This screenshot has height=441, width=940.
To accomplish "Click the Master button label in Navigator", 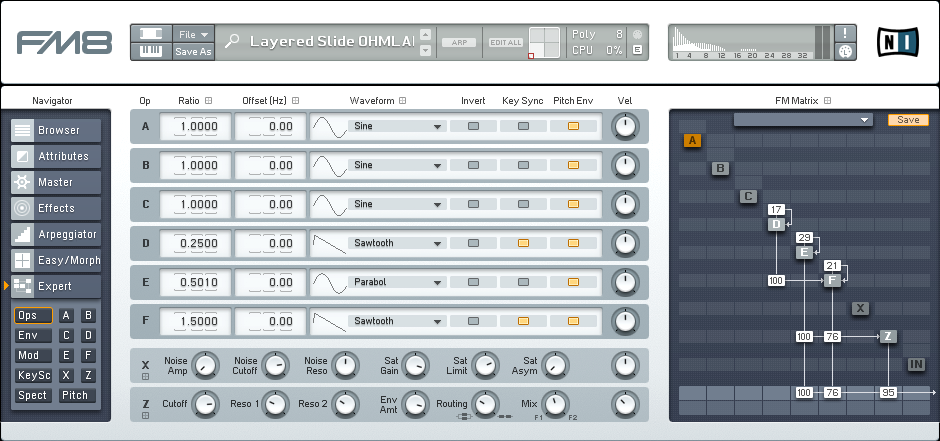I will pos(55,182).
